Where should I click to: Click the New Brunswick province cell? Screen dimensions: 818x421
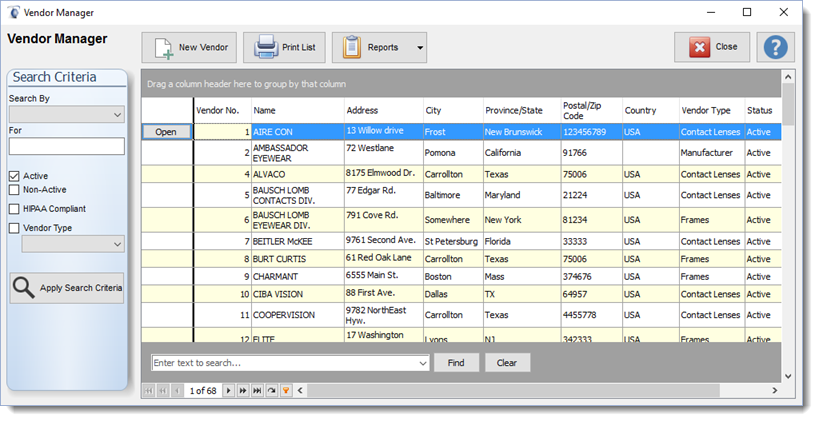(522, 132)
